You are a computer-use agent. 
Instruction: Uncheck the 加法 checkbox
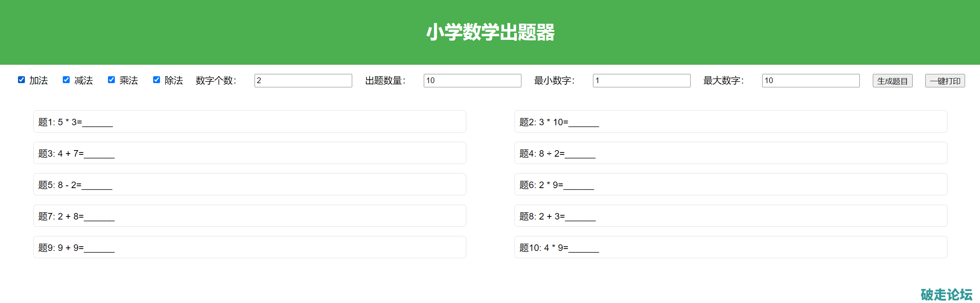(21, 80)
